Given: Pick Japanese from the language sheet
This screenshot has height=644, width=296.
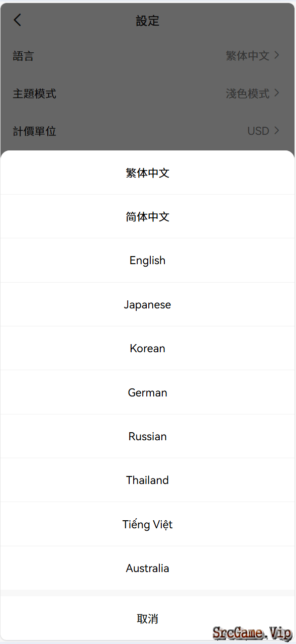Looking at the screenshot, I should pos(147,304).
